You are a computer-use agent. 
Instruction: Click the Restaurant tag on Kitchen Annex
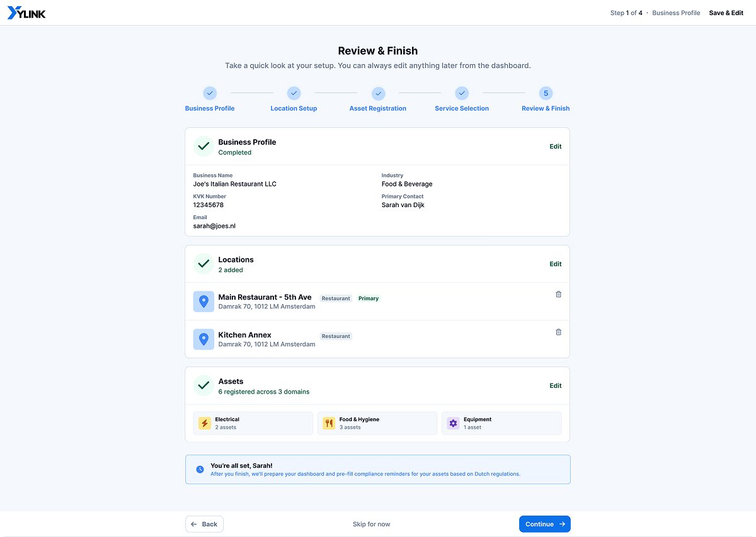click(x=336, y=336)
